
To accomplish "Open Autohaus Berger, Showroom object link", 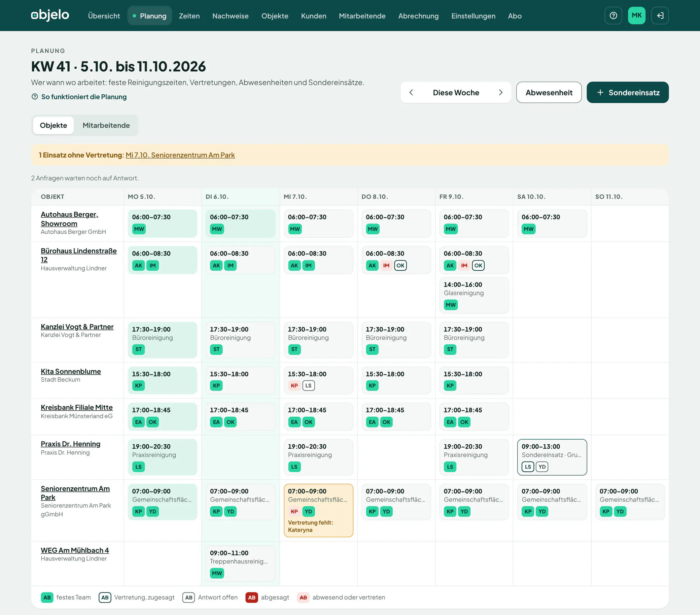I will [70, 219].
